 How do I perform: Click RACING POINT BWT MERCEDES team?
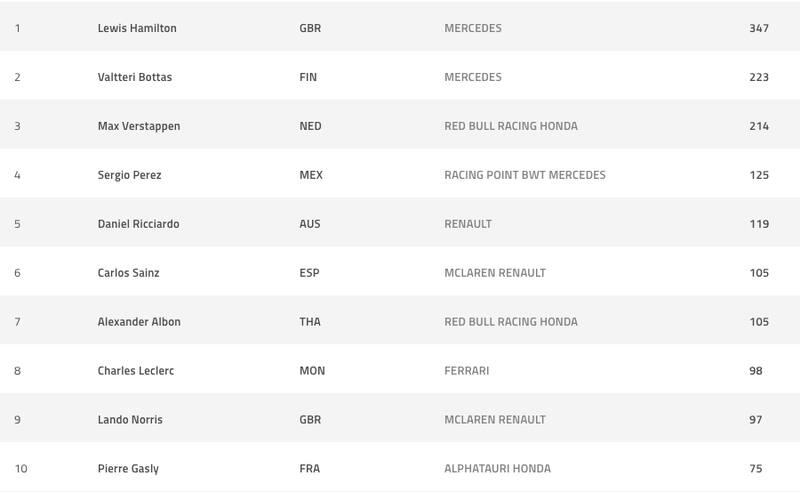(x=525, y=175)
